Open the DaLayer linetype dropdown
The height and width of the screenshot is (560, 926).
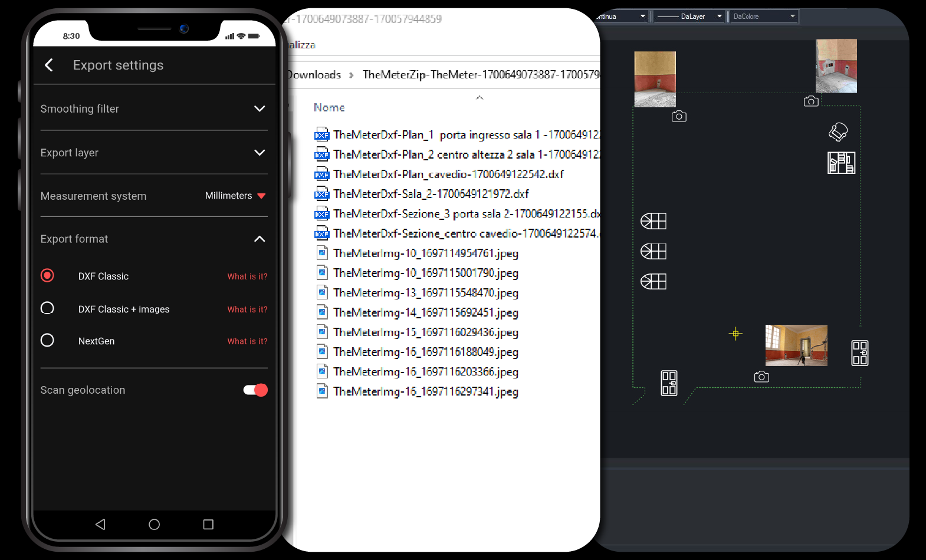[x=689, y=17]
